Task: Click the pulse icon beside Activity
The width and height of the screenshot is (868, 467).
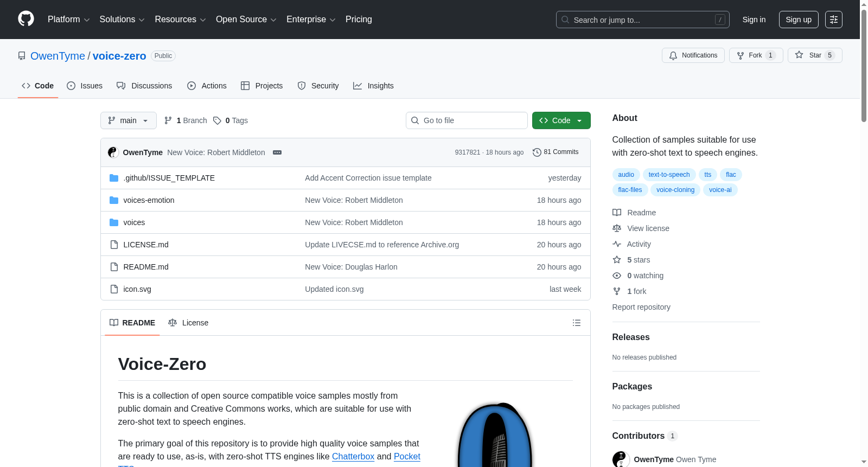Action: click(x=617, y=244)
